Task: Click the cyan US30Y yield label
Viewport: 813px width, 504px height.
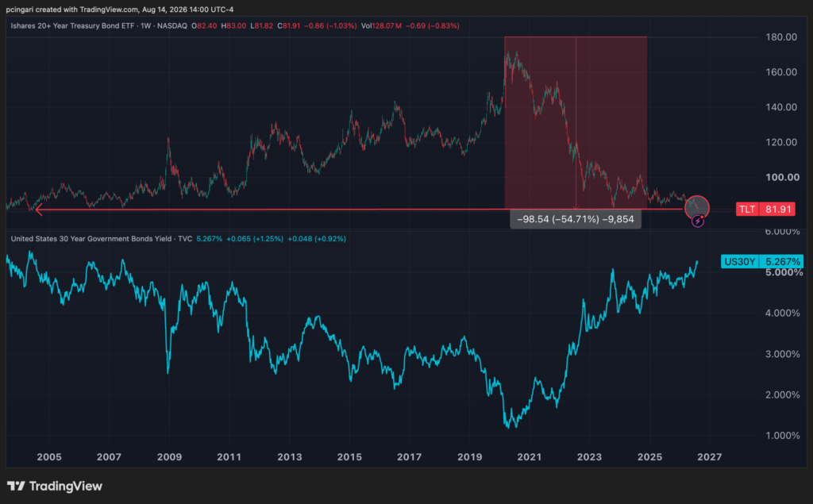Action: pyautogui.click(x=739, y=261)
